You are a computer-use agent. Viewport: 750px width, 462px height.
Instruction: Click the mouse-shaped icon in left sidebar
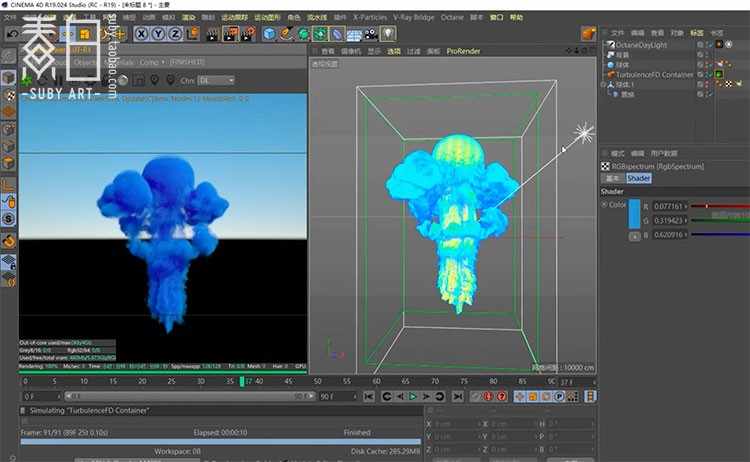click(9, 201)
